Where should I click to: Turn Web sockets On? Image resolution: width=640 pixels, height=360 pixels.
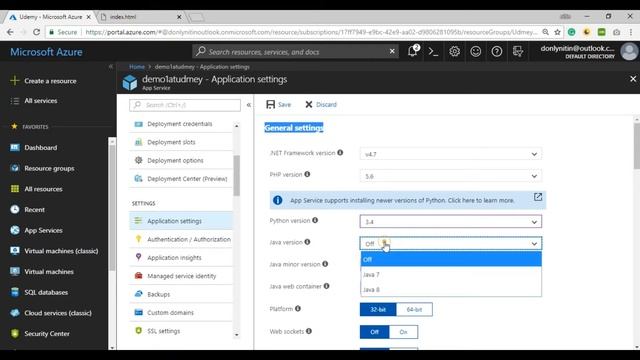click(x=403, y=332)
